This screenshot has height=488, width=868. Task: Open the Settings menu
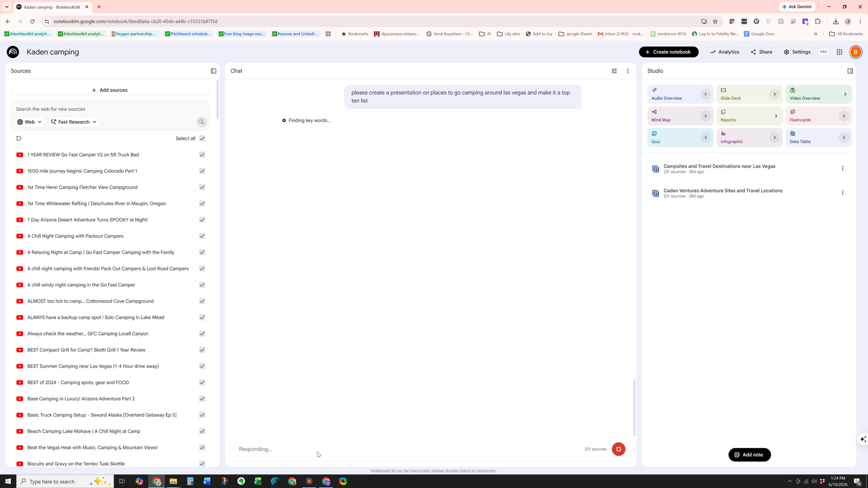797,52
